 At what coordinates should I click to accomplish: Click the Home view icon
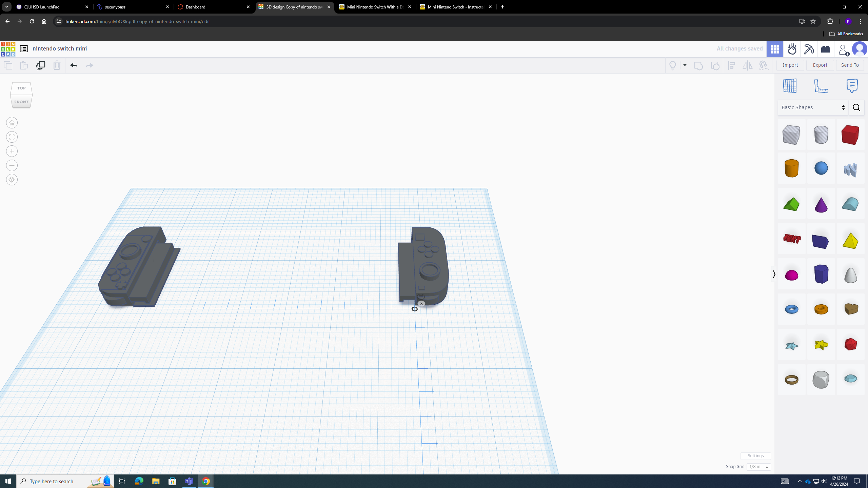[12, 123]
